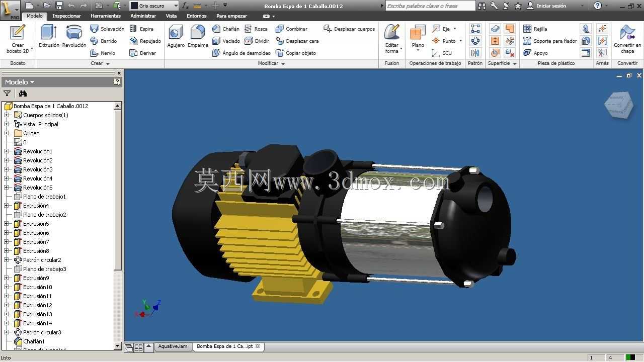Viewport: 644px width, 362px height.
Task: Pick the Nervio tool
Action: [103, 53]
